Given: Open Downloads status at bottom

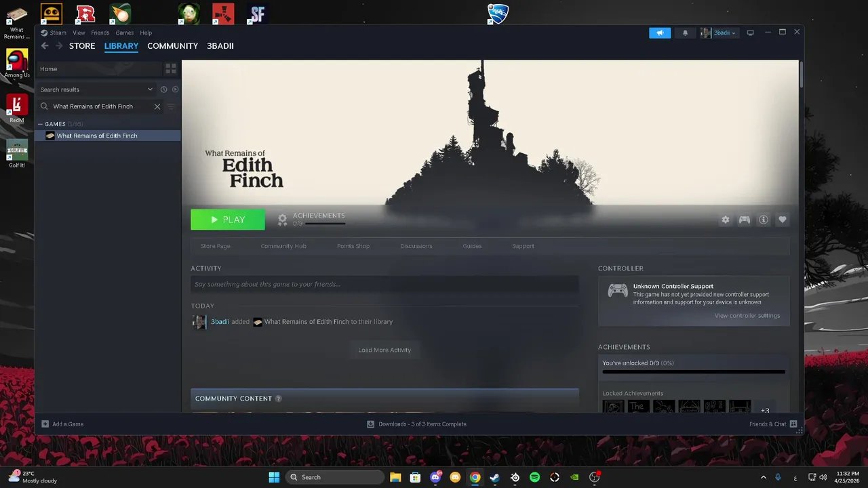Looking at the screenshot, I should pos(416,424).
